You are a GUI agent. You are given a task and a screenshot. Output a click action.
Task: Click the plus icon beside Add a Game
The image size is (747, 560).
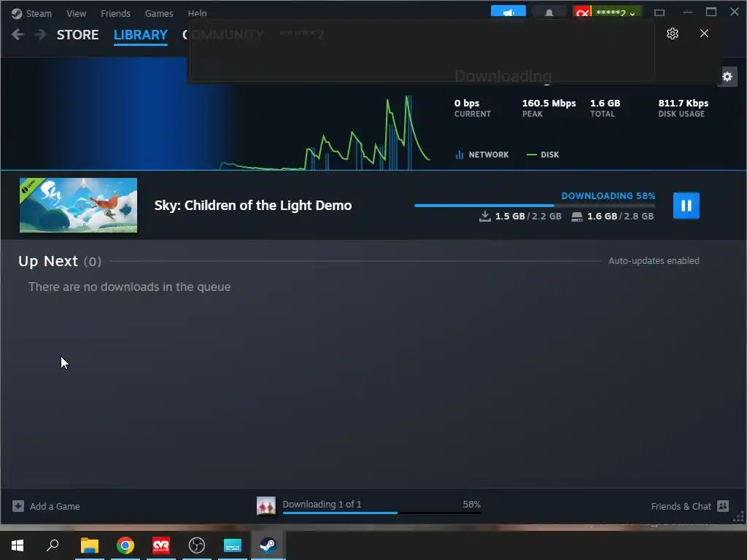pos(18,506)
